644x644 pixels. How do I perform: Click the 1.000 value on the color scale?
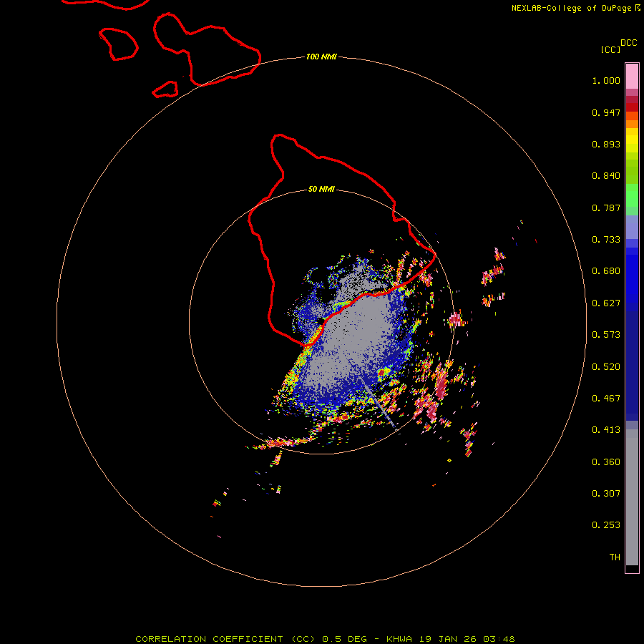point(606,80)
